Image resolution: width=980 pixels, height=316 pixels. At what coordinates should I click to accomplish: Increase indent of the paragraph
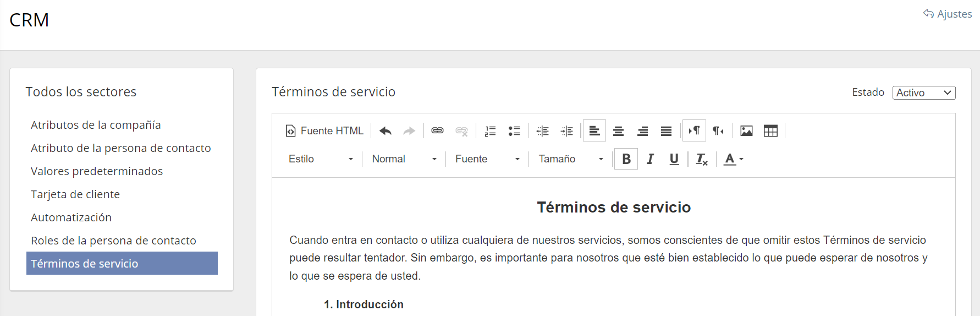click(x=566, y=131)
